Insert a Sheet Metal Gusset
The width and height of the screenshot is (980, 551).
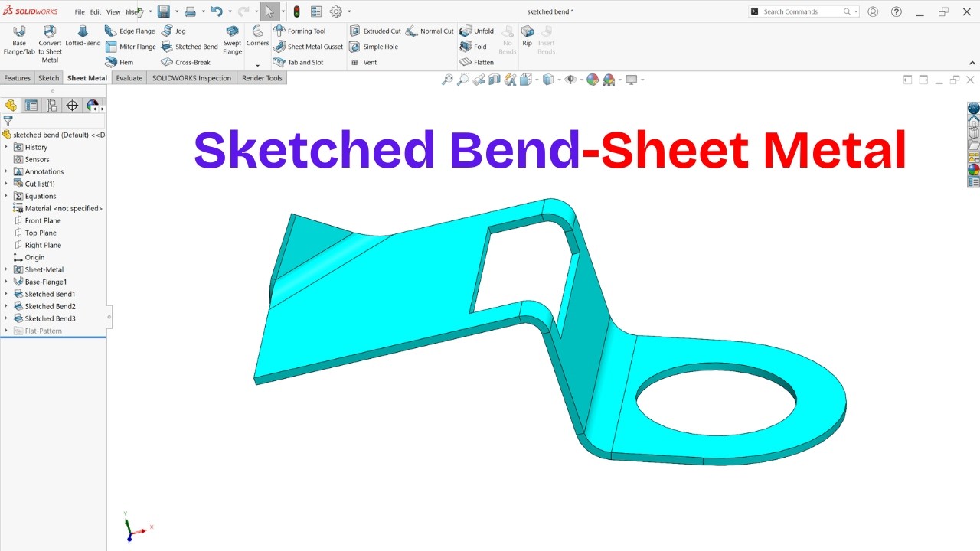[x=309, y=47]
